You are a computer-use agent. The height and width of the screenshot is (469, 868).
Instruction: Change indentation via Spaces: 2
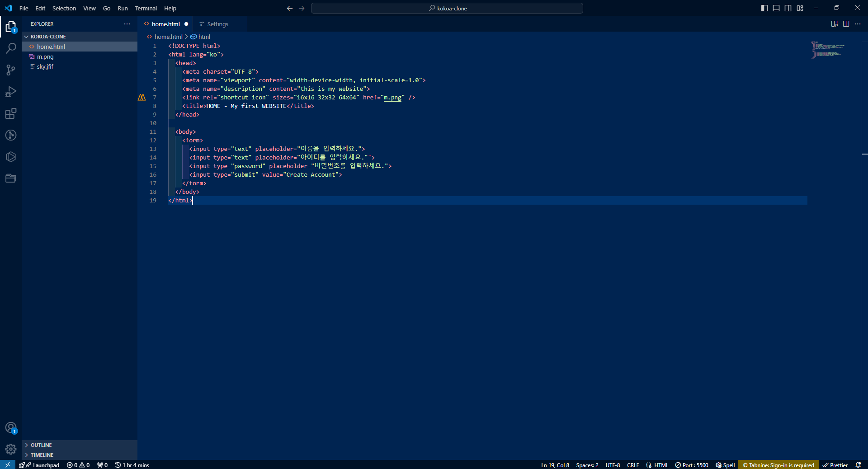(587, 465)
